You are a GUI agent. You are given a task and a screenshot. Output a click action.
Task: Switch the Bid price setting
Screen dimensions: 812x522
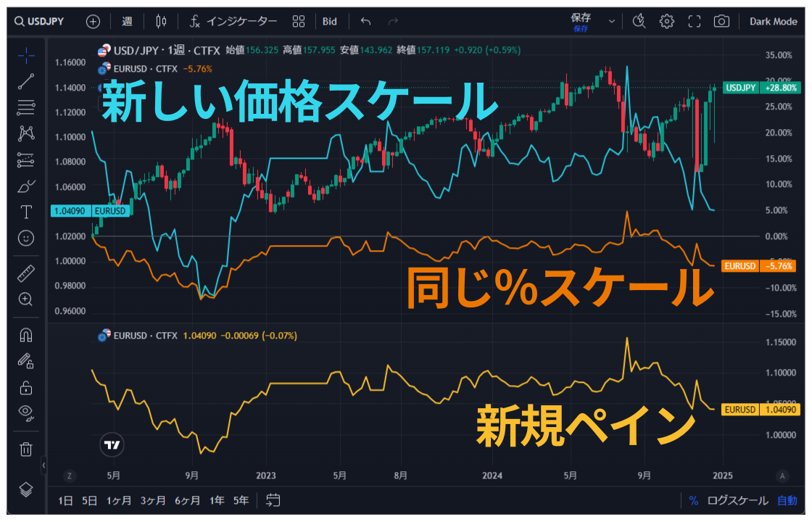[x=329, y=21]
